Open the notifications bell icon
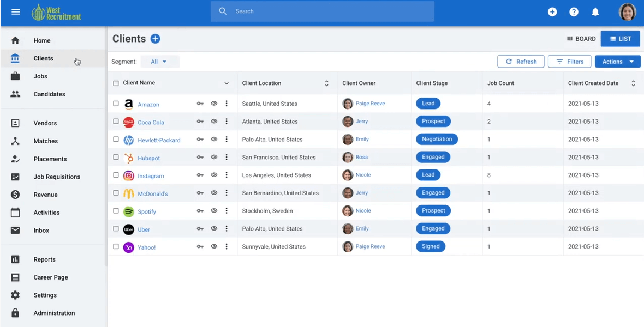 pyautogui.click(x=595, y=12)
